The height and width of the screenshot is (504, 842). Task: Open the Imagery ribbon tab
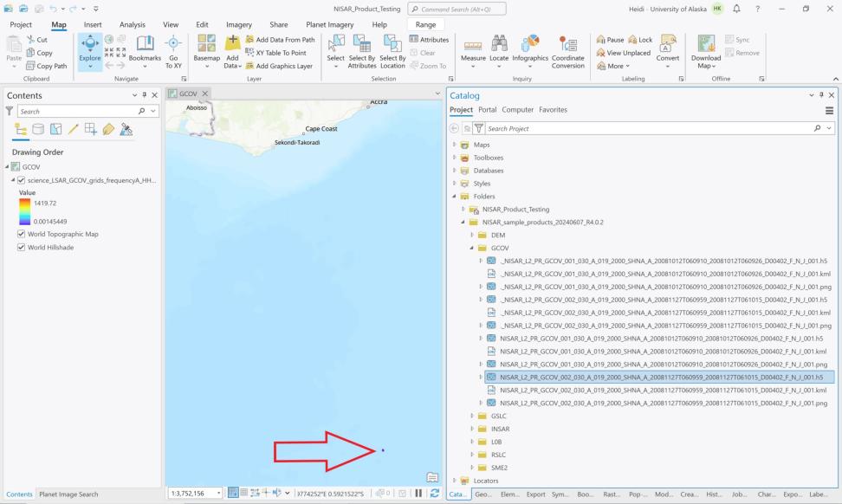click(239, 25)
